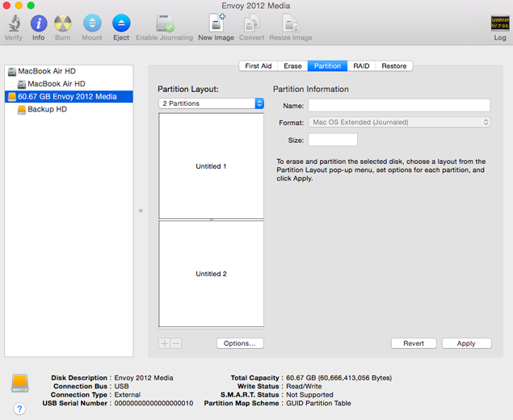This screenshot has height=420, width=513.
Task: Create a New Image
Action: coord(217,23)
